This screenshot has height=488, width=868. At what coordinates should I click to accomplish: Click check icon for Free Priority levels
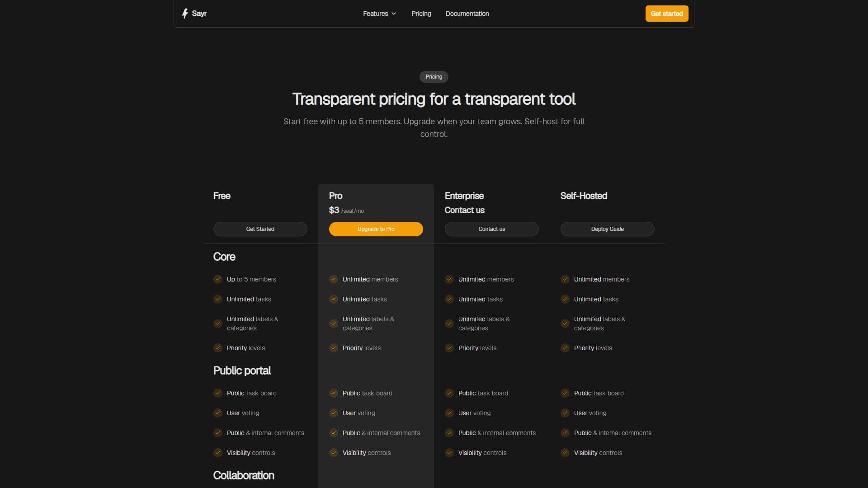click(x=218, y=348)
